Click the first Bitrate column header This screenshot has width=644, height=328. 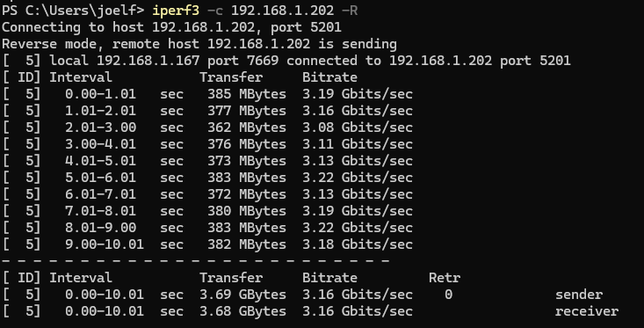329,77
